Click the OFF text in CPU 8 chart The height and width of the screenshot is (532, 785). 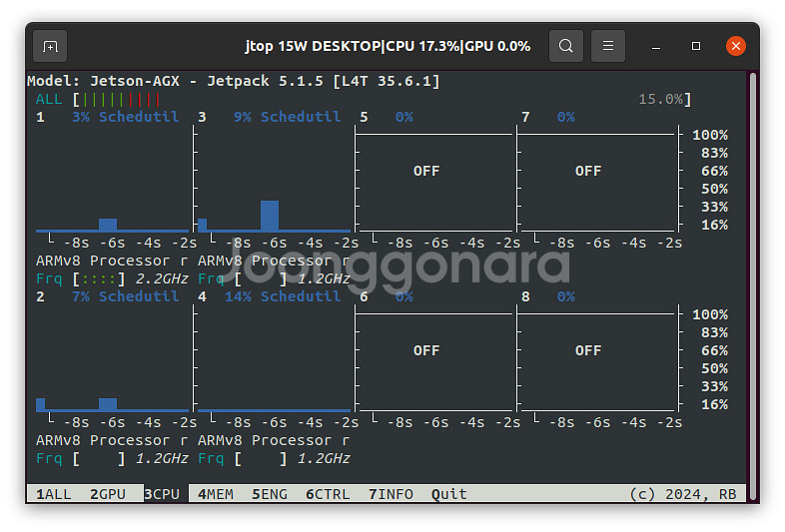[588, 350]
